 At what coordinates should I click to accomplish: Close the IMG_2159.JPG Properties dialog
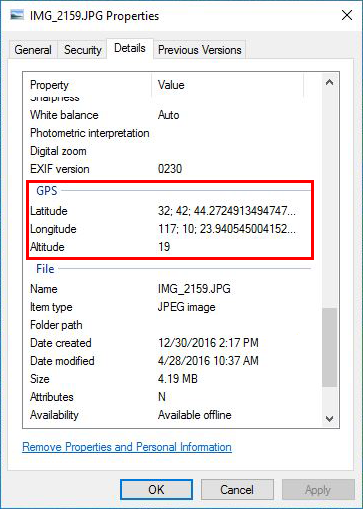tap(347, 15)
